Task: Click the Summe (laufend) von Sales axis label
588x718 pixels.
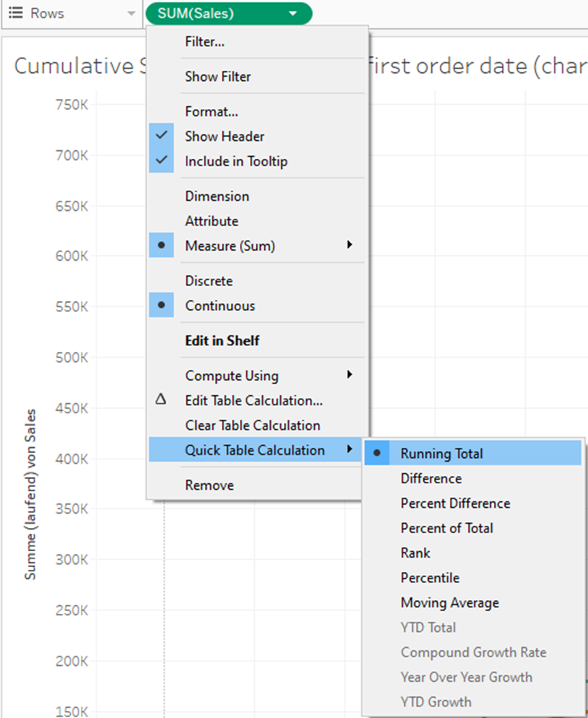Action: pos(30,495)
